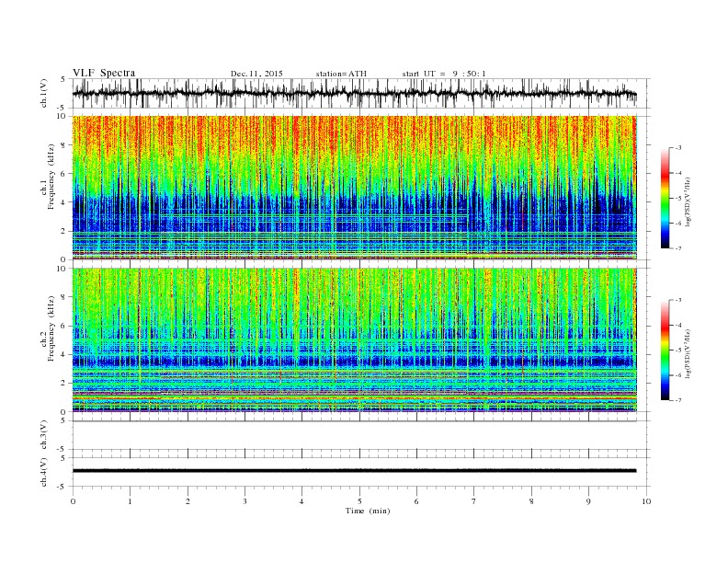
Task: Click the ch.2 spectrogram panel
Action: click(x=354, y=339)
